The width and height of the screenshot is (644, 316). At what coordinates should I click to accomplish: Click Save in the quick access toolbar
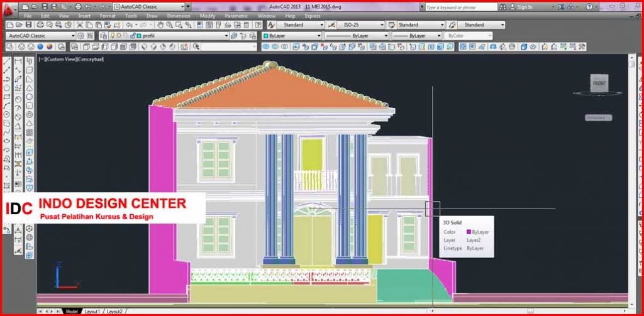[45, 6]
